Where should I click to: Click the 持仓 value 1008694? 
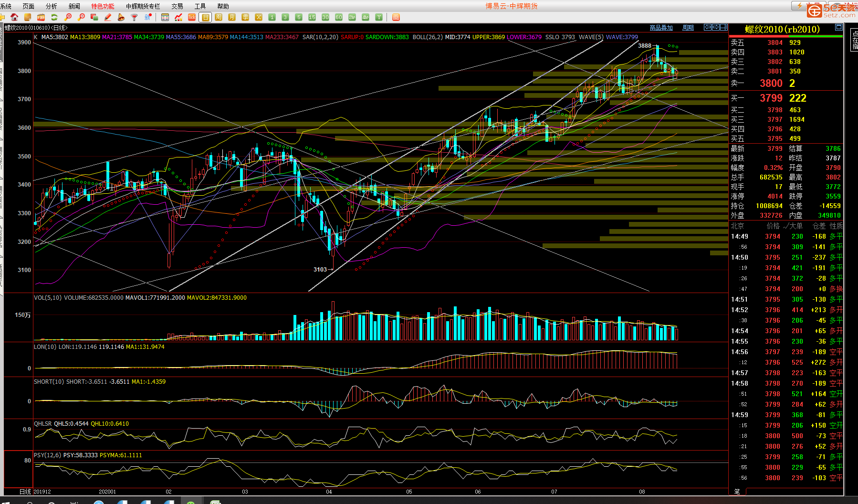(x=769, y=206)
